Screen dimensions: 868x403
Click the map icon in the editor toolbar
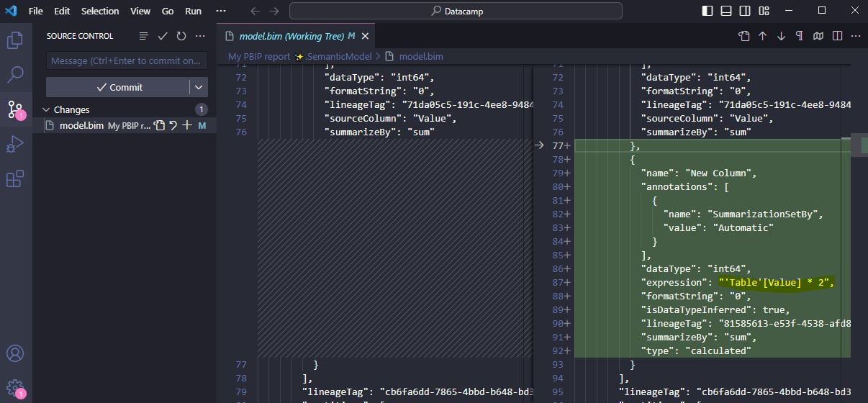point(818,36)
